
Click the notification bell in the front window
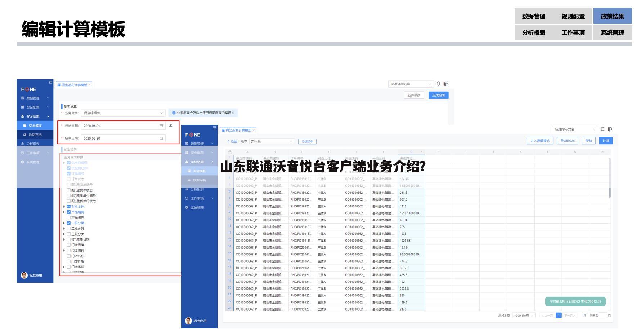pyautogui.click(x=603, y=129)
